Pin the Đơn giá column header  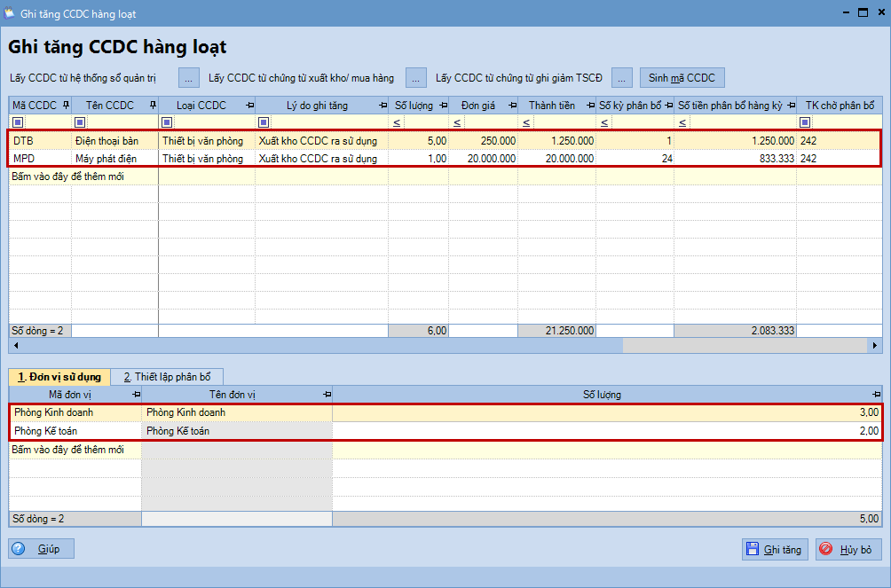click(510, 106)
